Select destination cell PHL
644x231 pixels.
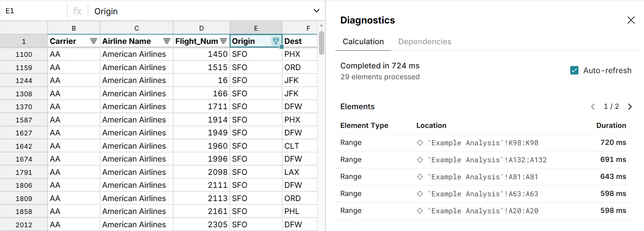click(x=300, y=212)
